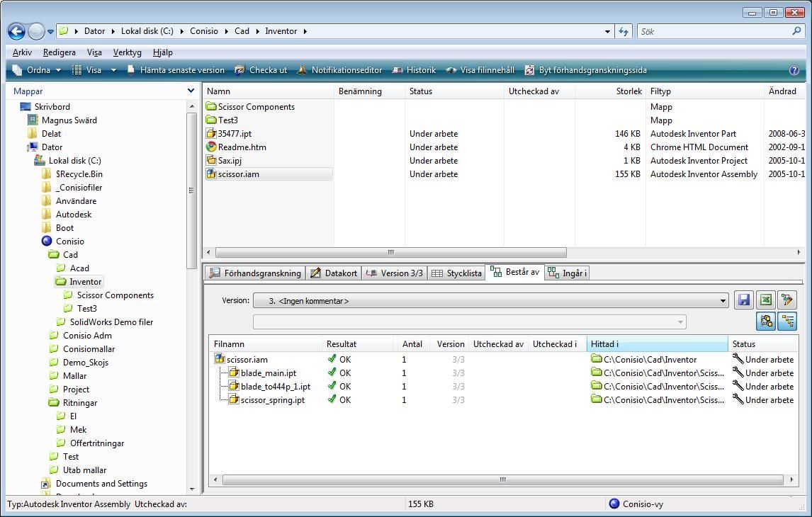Click the Sök search field

click(x=714, y=32)
